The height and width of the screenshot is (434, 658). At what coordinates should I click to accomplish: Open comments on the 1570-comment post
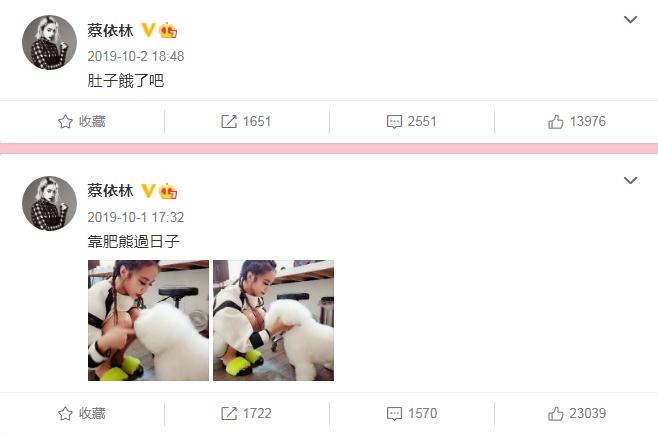pos(394,413)
